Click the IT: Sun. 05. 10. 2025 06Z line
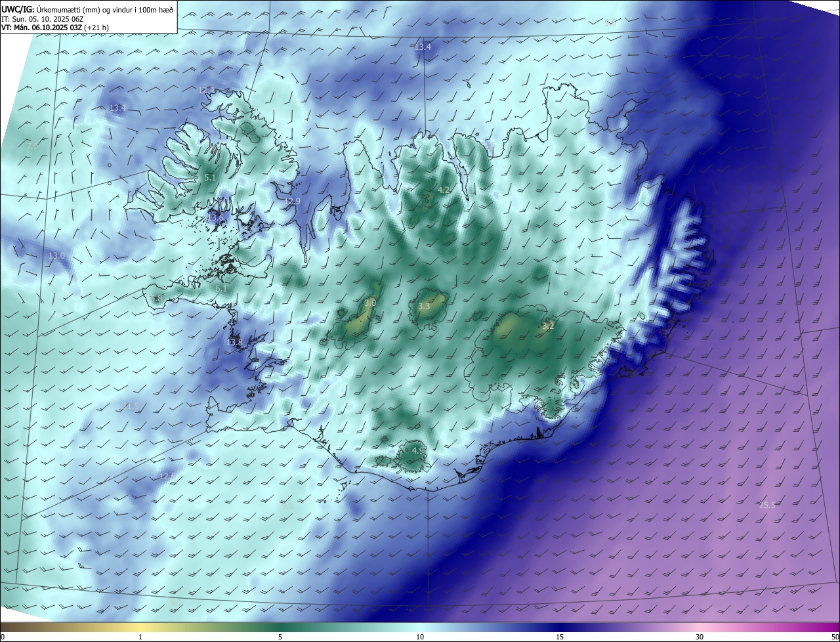840x642 pixels. click(42, 19)
